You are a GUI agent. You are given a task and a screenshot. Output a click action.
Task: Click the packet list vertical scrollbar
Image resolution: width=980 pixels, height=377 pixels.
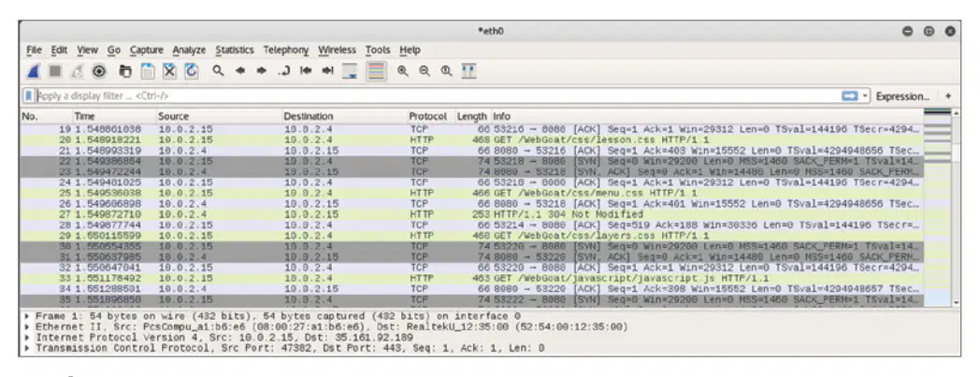(956, 209)
